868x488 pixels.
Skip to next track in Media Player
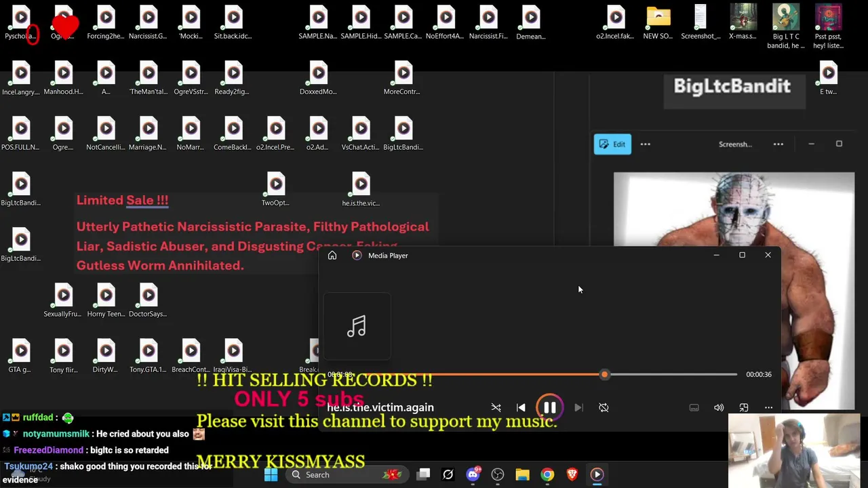(578, 407)
